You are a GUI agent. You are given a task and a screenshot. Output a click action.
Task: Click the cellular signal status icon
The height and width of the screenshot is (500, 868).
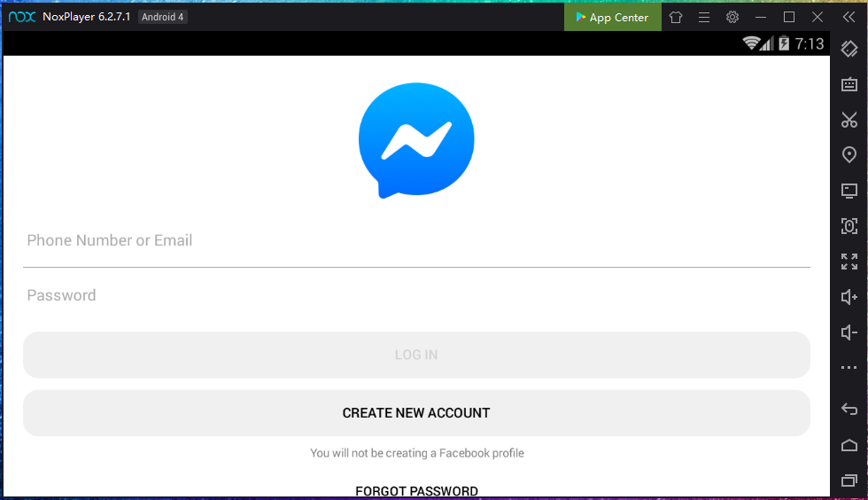(767, 43)
